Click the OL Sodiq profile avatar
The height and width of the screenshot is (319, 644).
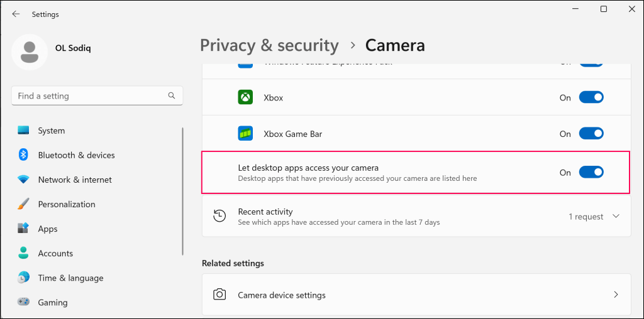pos(29,52)
